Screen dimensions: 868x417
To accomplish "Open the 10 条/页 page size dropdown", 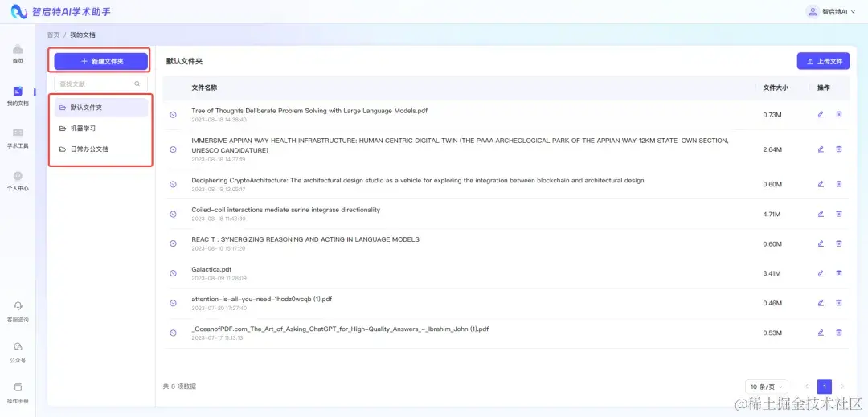I will pos(767,386).
